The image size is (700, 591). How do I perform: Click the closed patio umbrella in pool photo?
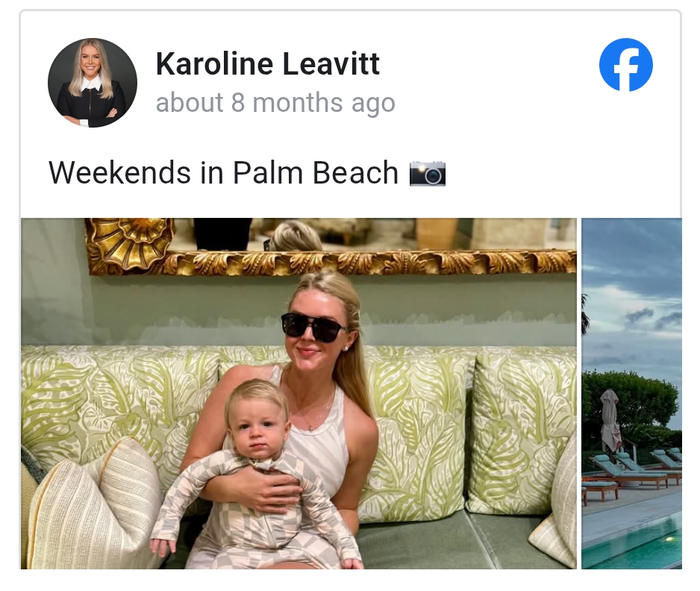pyautogui.click(x=610, y=419)
